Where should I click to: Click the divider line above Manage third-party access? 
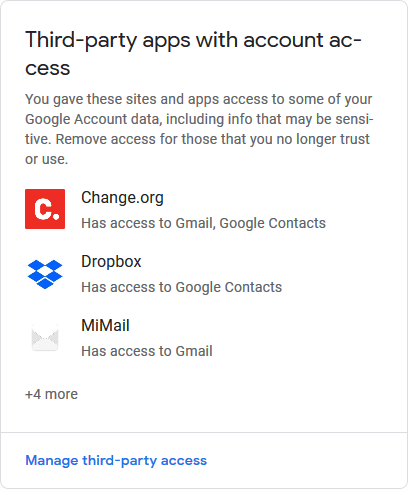pyautogui.click(x=204, y=432)
